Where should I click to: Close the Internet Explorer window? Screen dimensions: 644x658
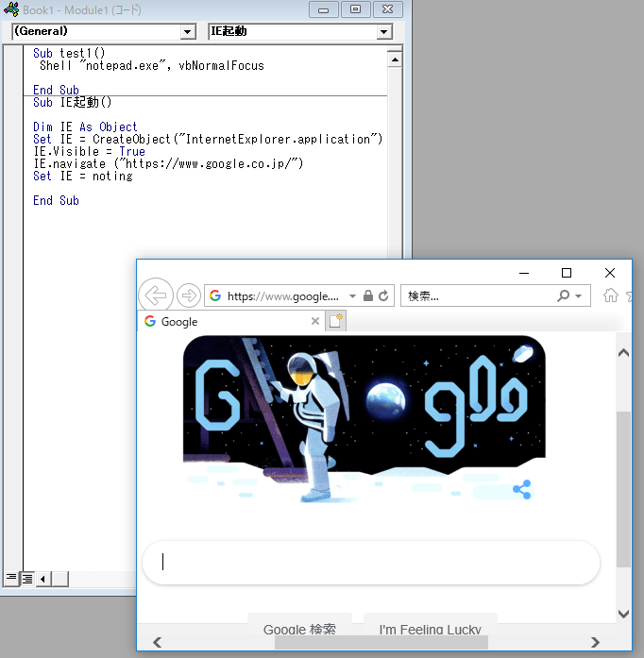pyautogui.click(x=610, y=273)
